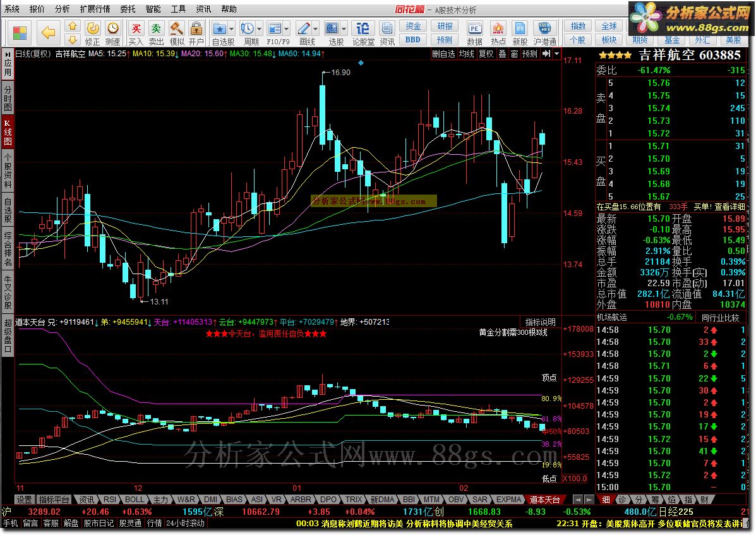Click the 设置 button near indicator tabs
Screen dimensions: 756x535
tap(24, 500)
